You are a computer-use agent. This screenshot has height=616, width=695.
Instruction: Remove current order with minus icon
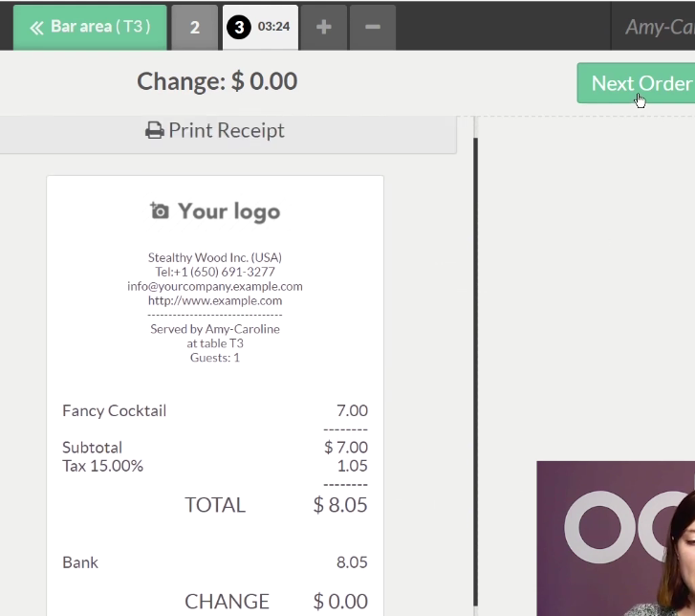coord(373,27)
